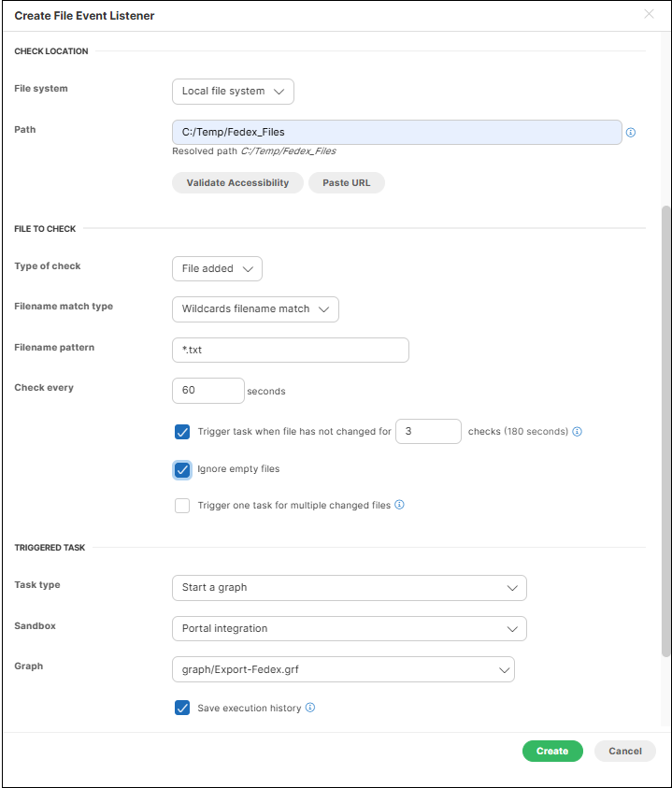The height and width of the screenshot is (788, 672).
Task: Expand the Task type dropdown
Action: tap(349, 588)
